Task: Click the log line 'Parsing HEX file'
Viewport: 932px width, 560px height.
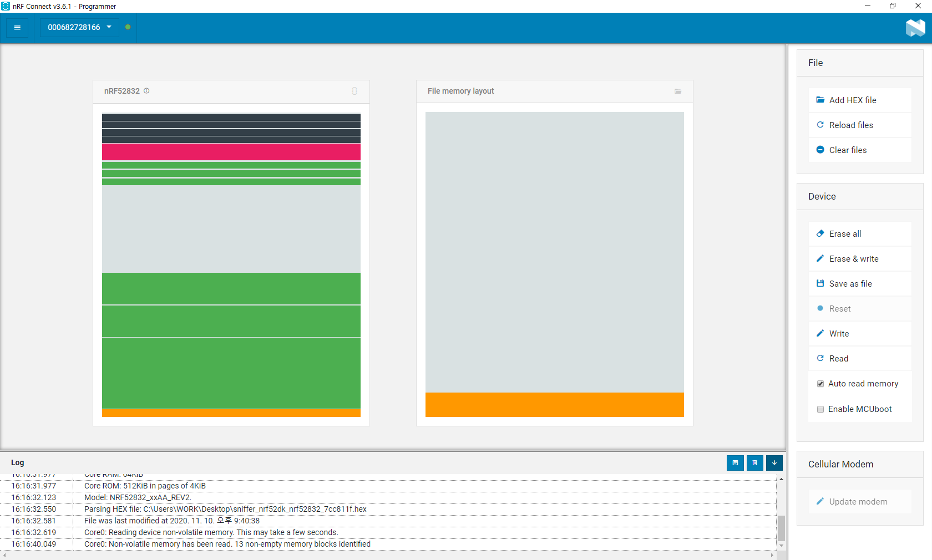Action: (225, 509)
